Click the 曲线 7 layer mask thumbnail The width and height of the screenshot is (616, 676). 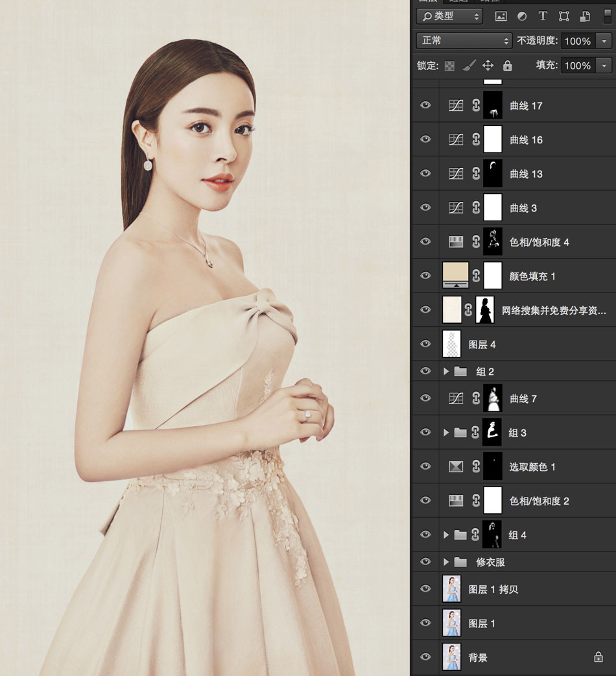pyautogui.click(x=492, y=398)
